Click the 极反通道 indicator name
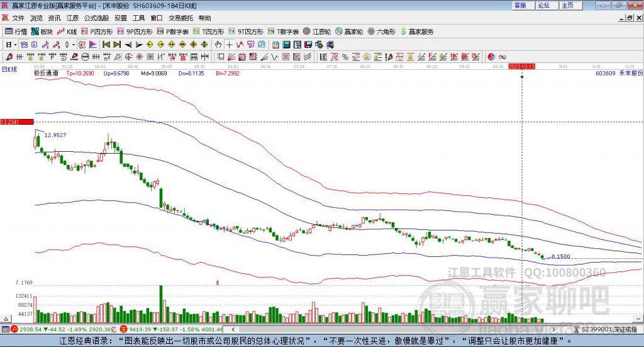Image resolution: width=644 pixels, height=347 pixels. click(46, 73)
